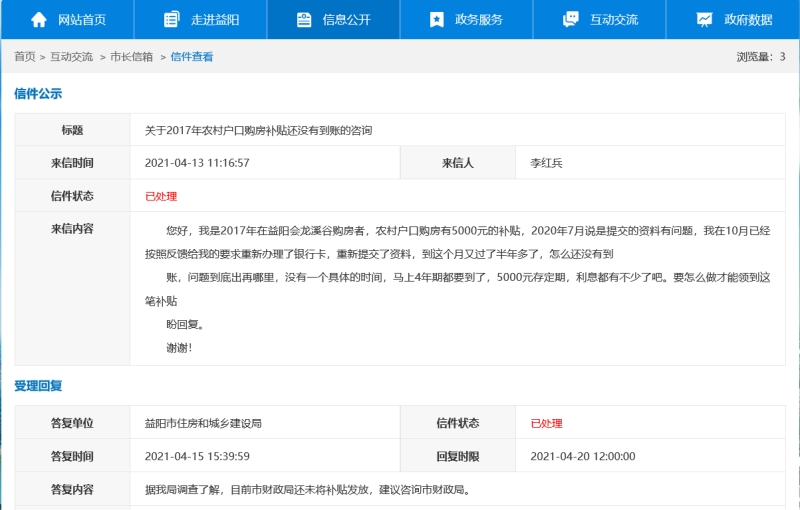Open the 网站首页 navigation tab
The height and width of the screenshot is (510, 800).
(x=82, y=19)
